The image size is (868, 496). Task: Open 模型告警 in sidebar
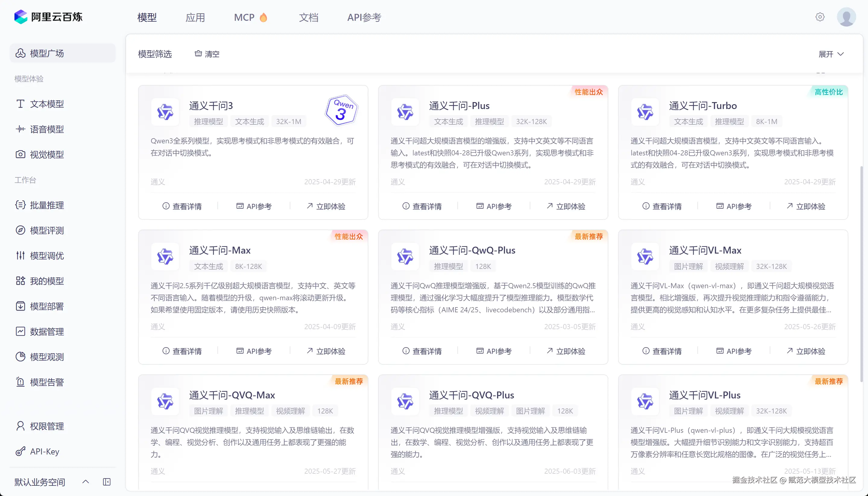(x=47, y=382)
